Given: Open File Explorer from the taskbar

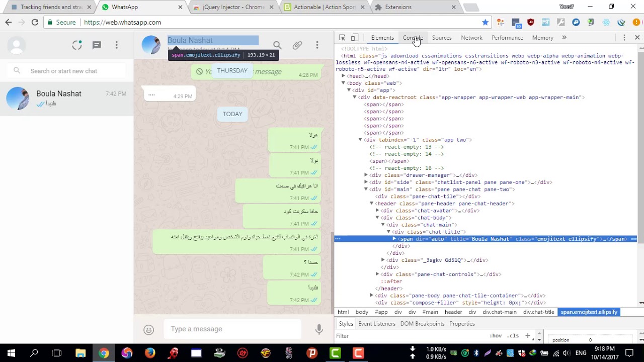Looking at the screenshot, I should click(x=80, y=353).
